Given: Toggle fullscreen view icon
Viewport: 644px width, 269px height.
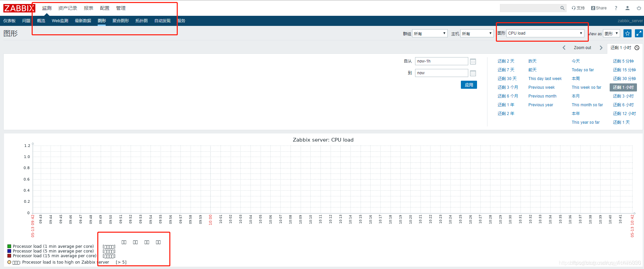Looking at the screenshot, I should coord(639,33).
